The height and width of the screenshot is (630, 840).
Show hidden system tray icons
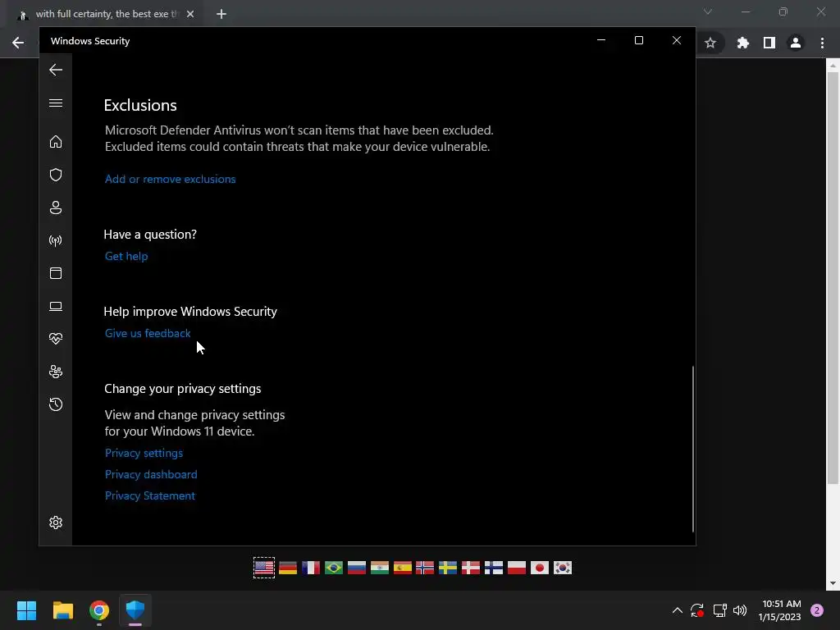coord(677,610)
